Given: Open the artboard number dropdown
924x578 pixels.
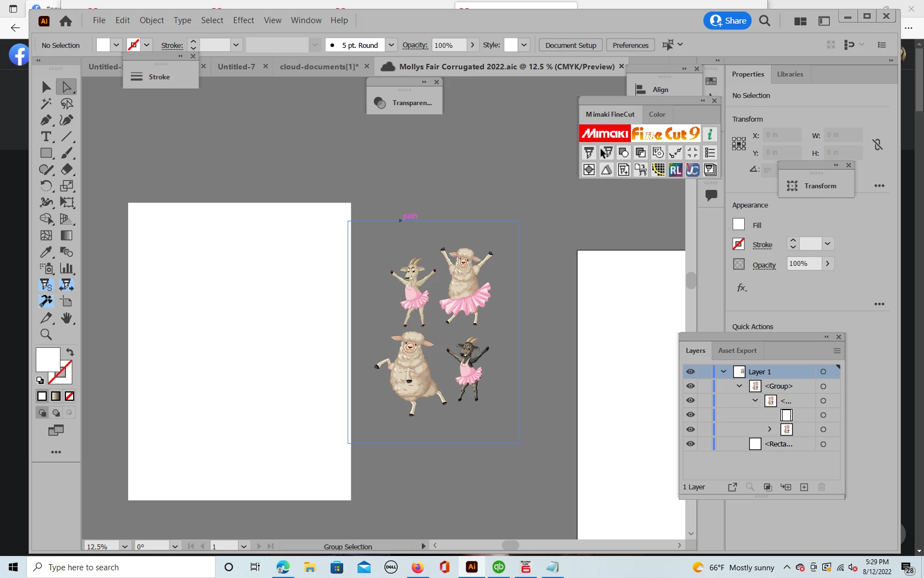Looking at the screenshot, I should pyautogui.click(x=243, y=546).
